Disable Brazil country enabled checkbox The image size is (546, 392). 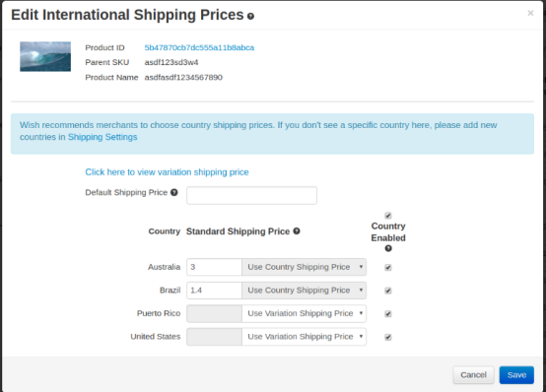coord(388,291)
